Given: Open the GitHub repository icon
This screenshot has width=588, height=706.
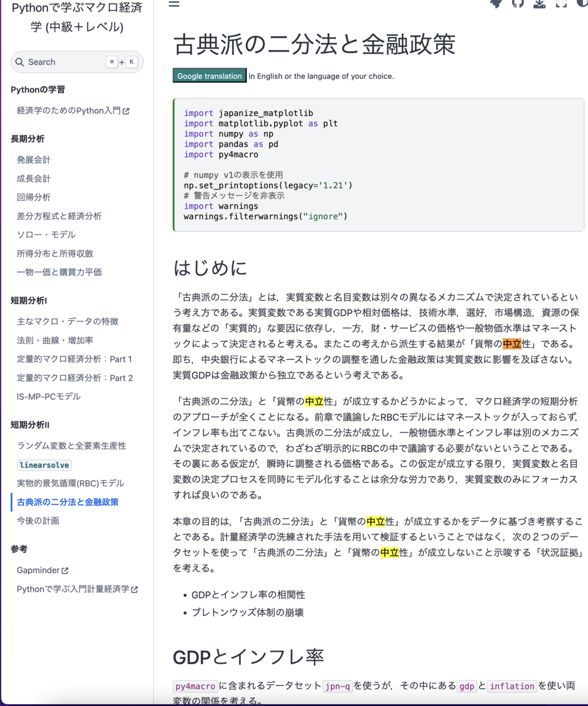Looking at the screenshot, I should (517, 4).
